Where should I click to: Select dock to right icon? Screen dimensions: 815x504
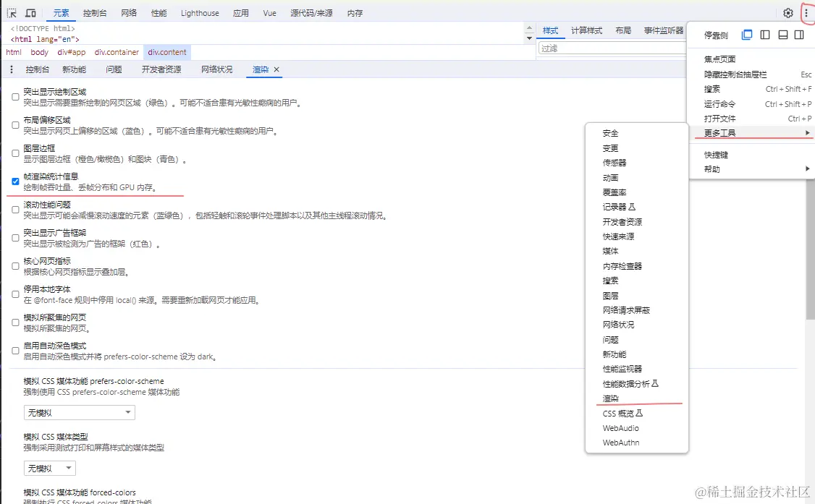[x=799, y=35]
